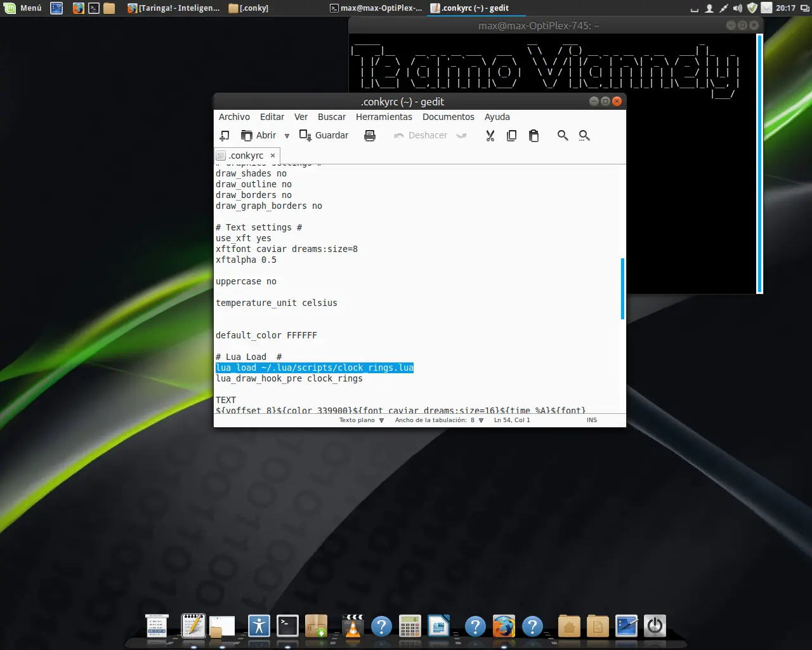Open the Texto plano language dropdown
The height and width of the screenshot is (650, 812).
361,420
